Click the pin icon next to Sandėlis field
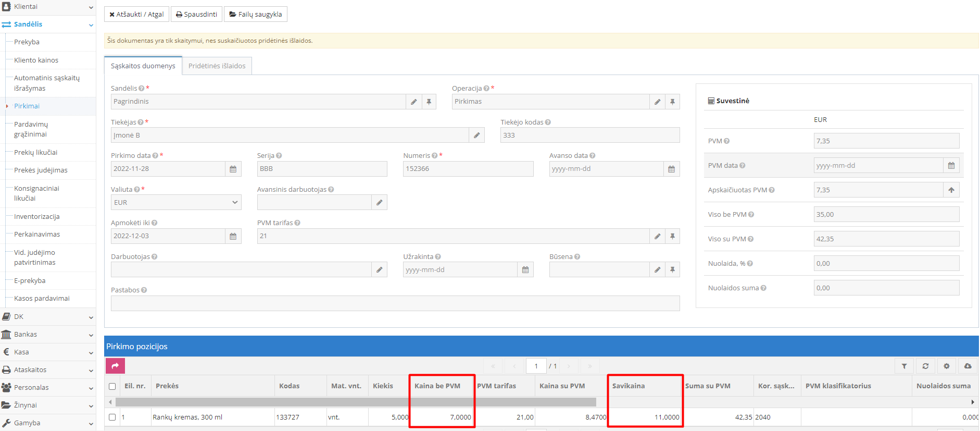Viewport: 980px width, 431px height. (429, 102)
